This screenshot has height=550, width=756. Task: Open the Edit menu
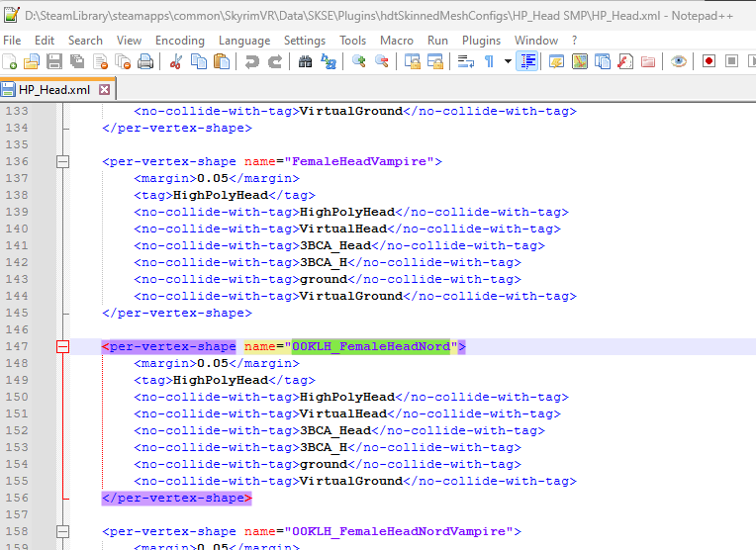(x=45, y=41)
